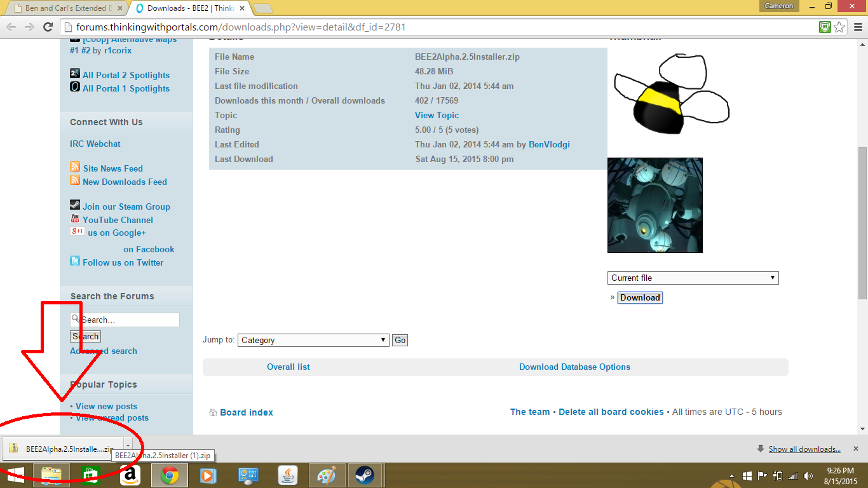Show hidden system tray icons

tap(731, 476)
